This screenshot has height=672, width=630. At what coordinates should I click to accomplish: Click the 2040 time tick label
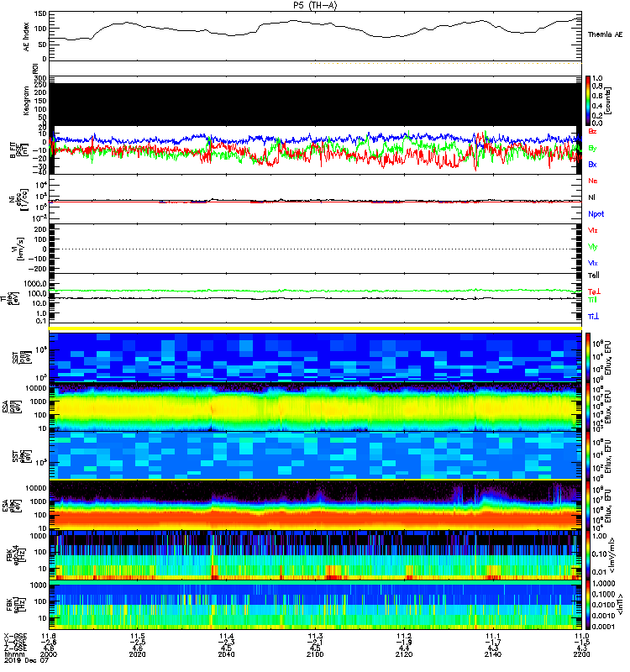pos(226,654)
